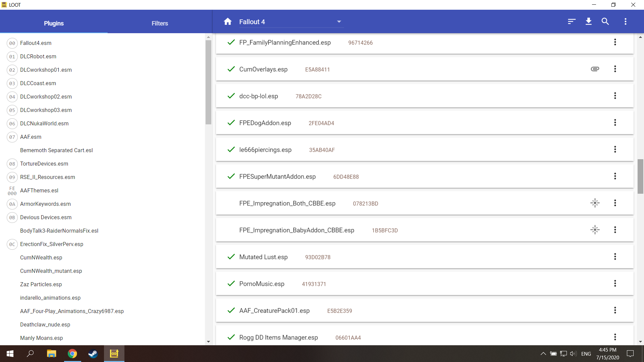The image size is (644, 362).
Task: Open the menu for Mutated Lust.esp card
Action: [x=615, y=257]
